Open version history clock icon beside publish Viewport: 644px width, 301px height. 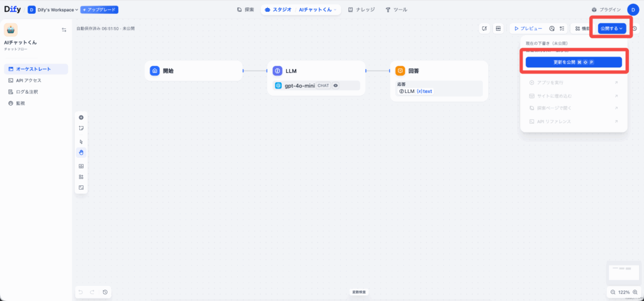point(635,28)
